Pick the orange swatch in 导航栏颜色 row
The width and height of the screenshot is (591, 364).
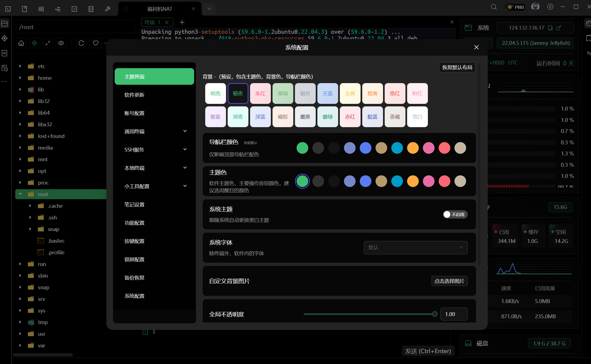click(x=413, y=148)
